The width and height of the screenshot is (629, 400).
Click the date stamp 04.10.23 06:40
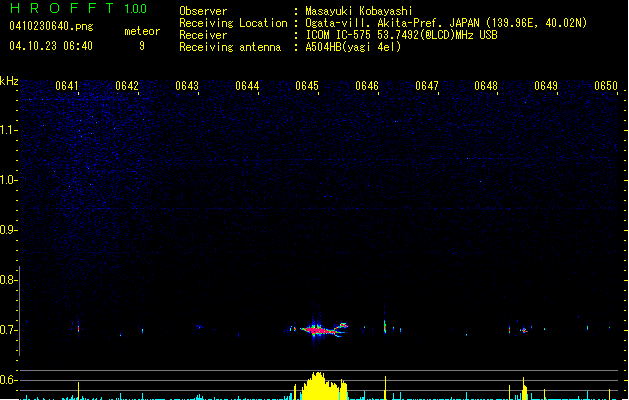coord(51,46)
